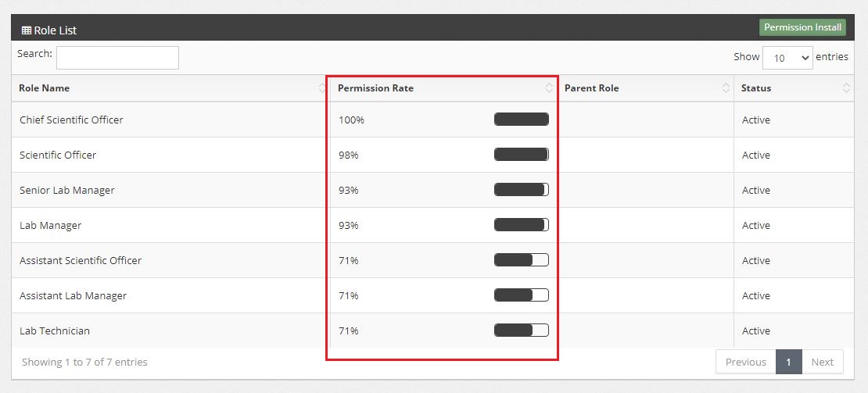Select page 1 in pagination
Viewport: 868px width, 393px height.
[x=788, y=362]
